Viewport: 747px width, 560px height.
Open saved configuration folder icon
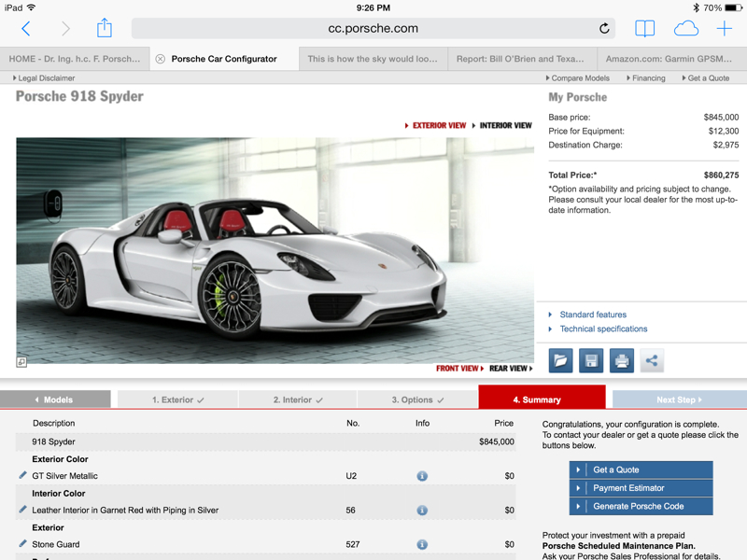560,360
